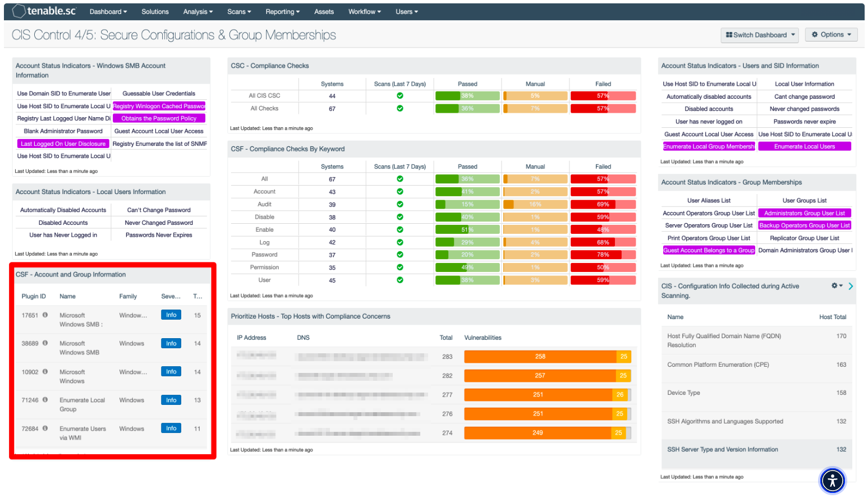868x498 pixels.
Task: Expand the Dashboard menu in navbar
Action: click(x=108, y=12)
